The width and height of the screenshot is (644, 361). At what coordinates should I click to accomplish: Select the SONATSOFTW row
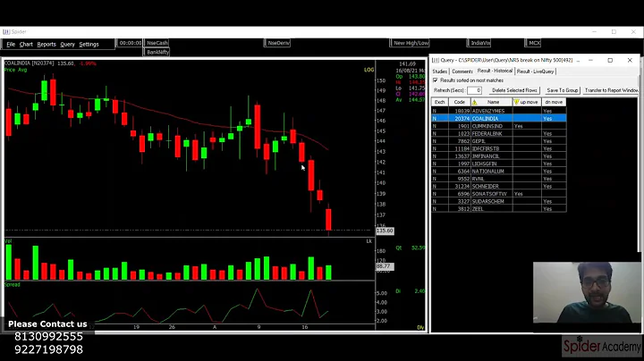pos(498,194)
